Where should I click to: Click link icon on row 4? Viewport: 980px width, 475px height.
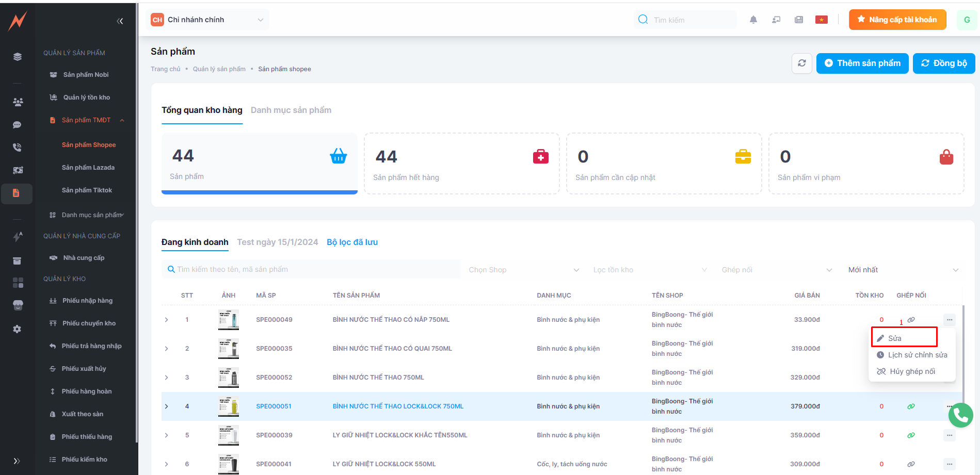click(x=911, y=406)
